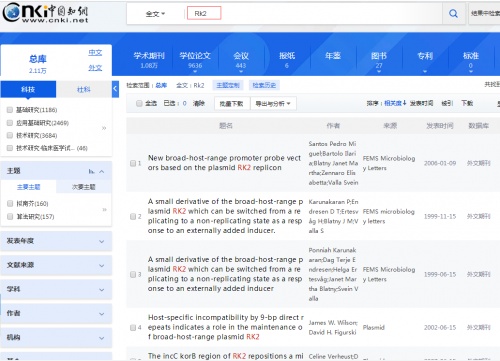Open the 主题 chart visualization icon
Viewport: 500px width, 361px height.
click(x=91, y=171)
